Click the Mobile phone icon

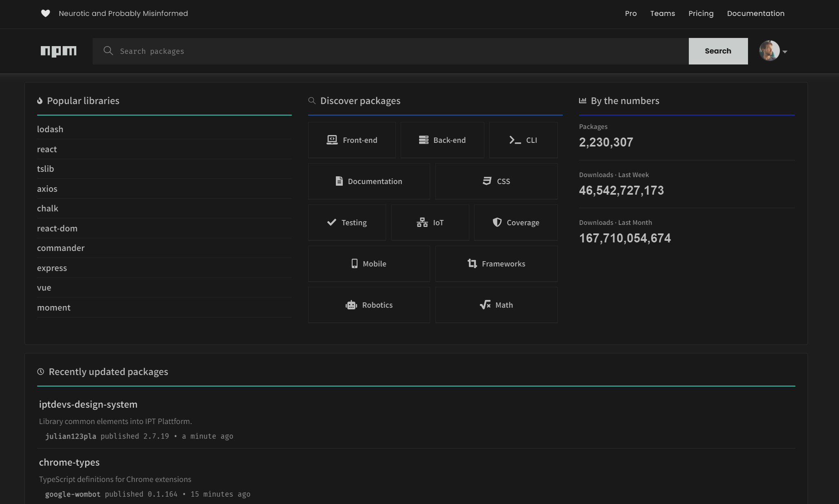pos(355,263)
